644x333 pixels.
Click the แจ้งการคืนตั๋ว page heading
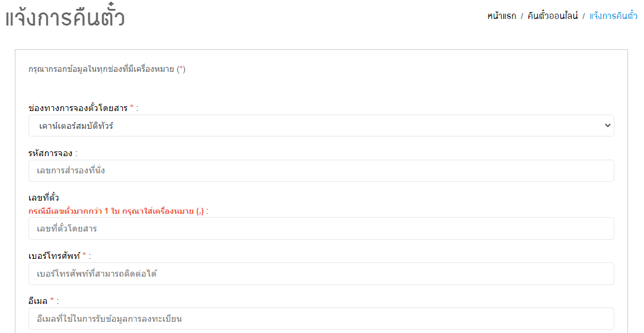point(65,17)
